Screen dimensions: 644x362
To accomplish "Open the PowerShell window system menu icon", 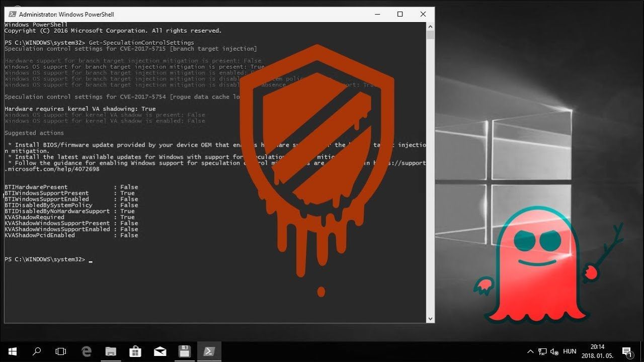I will (11, 15).
